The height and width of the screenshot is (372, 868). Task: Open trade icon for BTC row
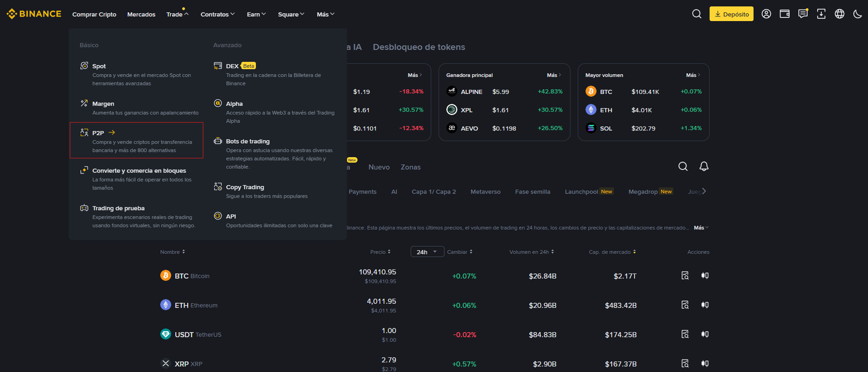[x=705, y=275]
